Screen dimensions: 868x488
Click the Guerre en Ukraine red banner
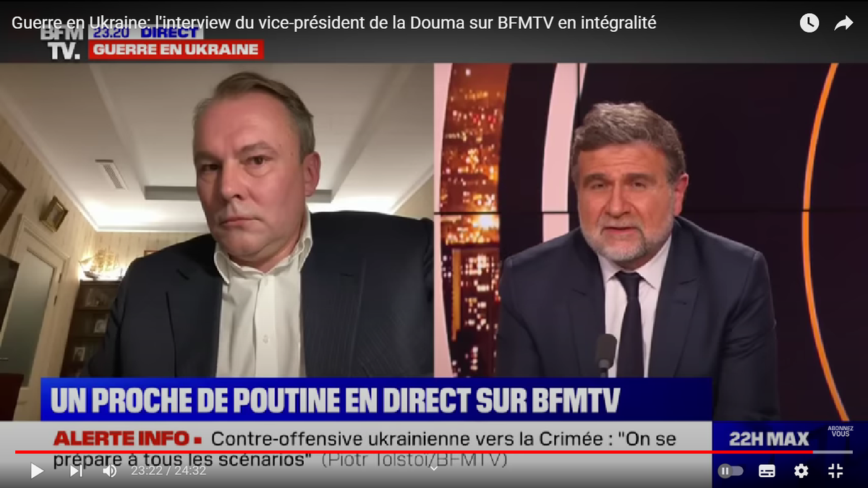[176, 50]
